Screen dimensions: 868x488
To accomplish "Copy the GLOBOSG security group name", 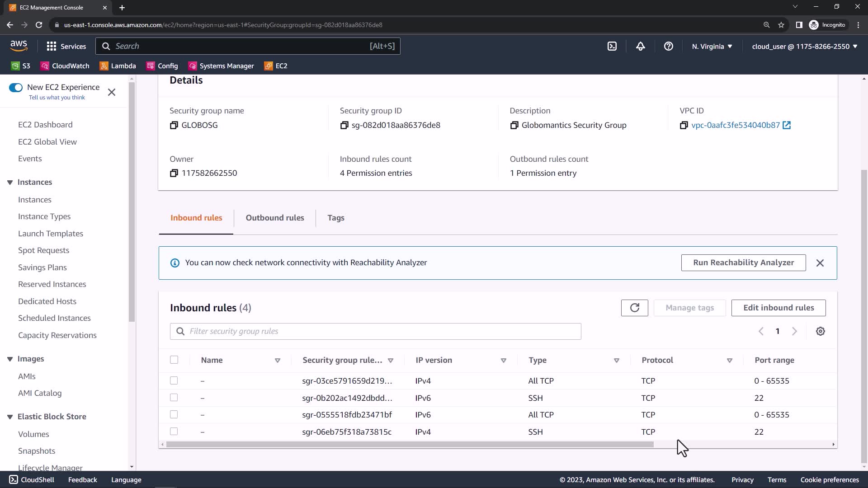I will coord(174,125).
